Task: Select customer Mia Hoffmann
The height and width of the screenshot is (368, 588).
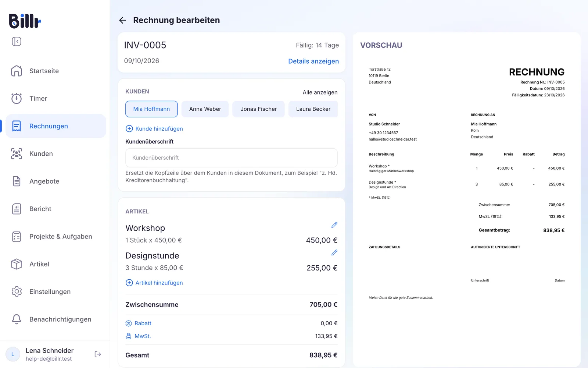Action: pos(151,109)
